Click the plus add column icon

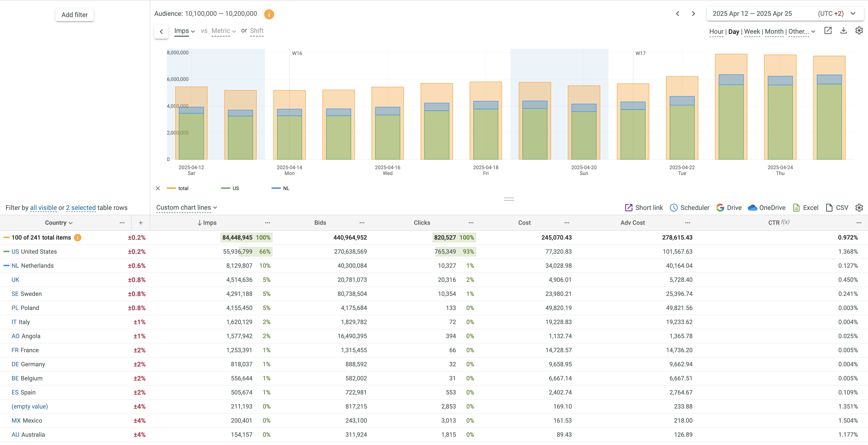pos(140,223)
